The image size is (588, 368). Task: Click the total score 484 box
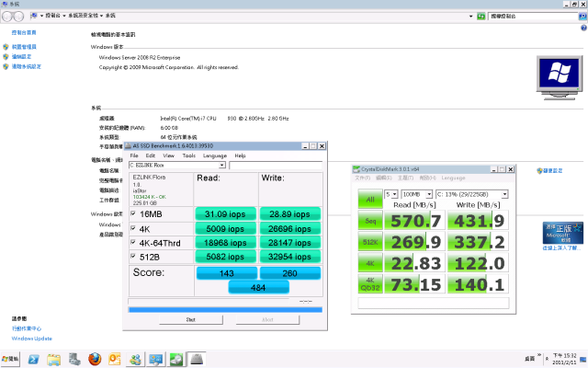coord(258,288)
